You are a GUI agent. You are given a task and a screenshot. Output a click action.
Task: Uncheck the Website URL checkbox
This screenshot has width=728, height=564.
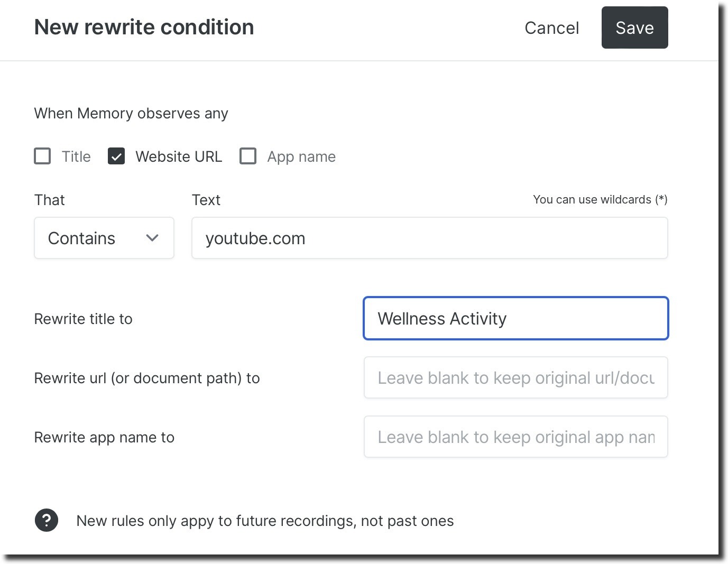tap(116, 156)
